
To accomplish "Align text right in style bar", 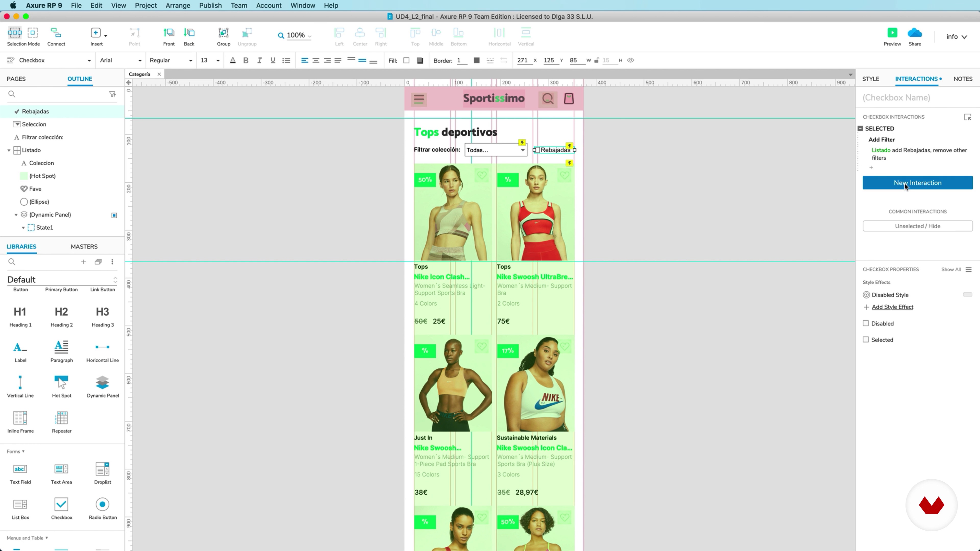I will point(327,60).
